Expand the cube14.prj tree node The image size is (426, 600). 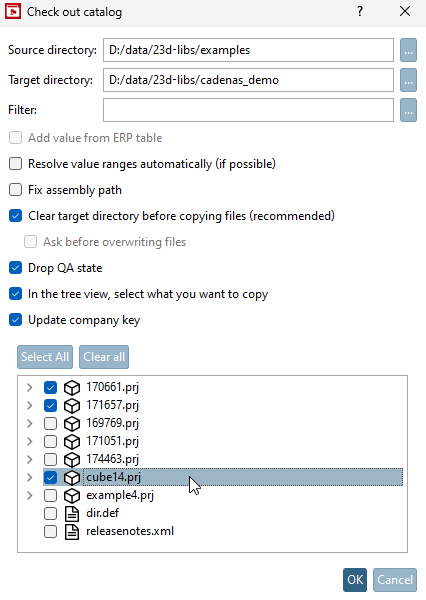coord(29,477)
